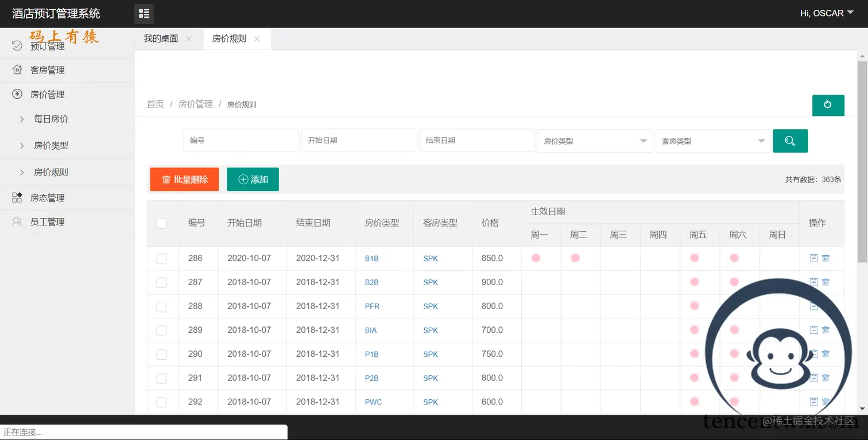Select the checkbox for row 289
868x440 pixels.
click(161, 330)
